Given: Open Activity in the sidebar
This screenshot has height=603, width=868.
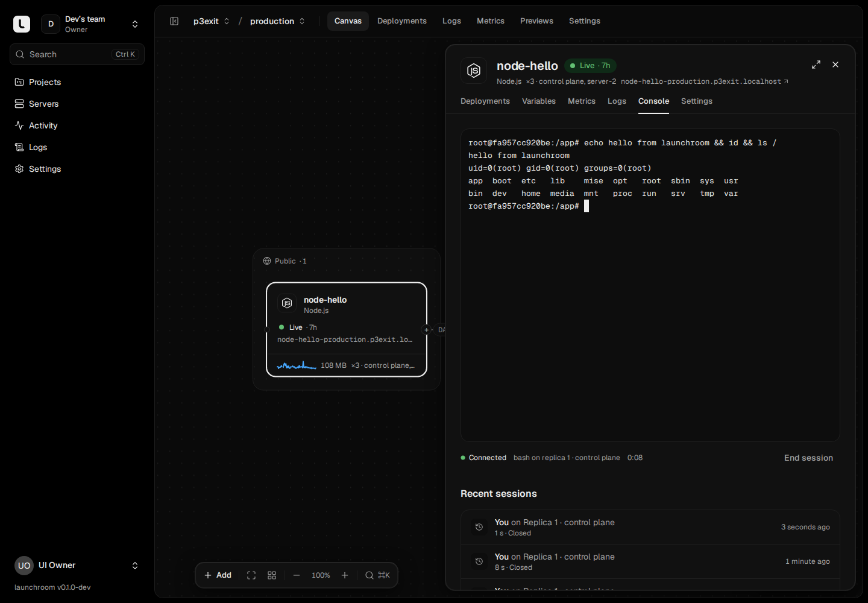Looking at the screenshot, I should click(x=77, y=125).
